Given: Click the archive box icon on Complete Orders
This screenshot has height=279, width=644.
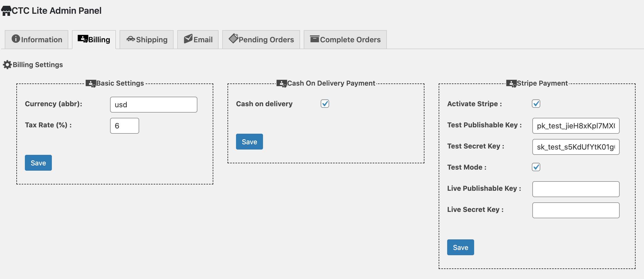Looking at the screenshot, I should [x=315, y=39].
